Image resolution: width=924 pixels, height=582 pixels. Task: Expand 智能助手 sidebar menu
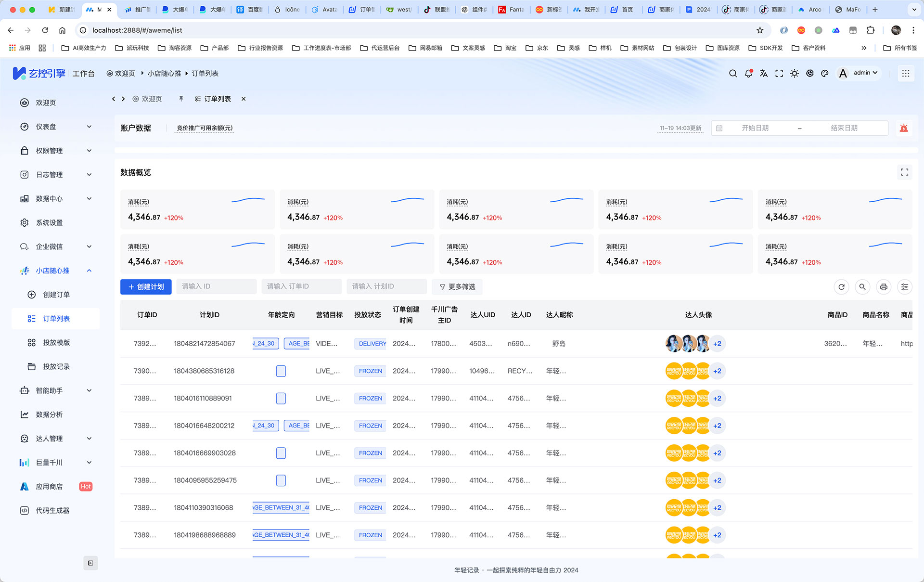pos(56,390)
